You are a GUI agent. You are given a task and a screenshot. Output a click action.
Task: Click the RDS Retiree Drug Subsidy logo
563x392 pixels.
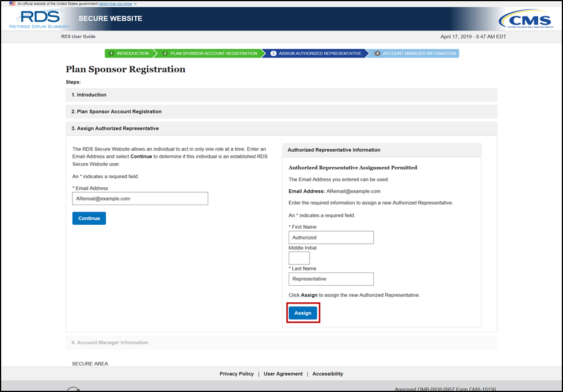tap(39, 18)
